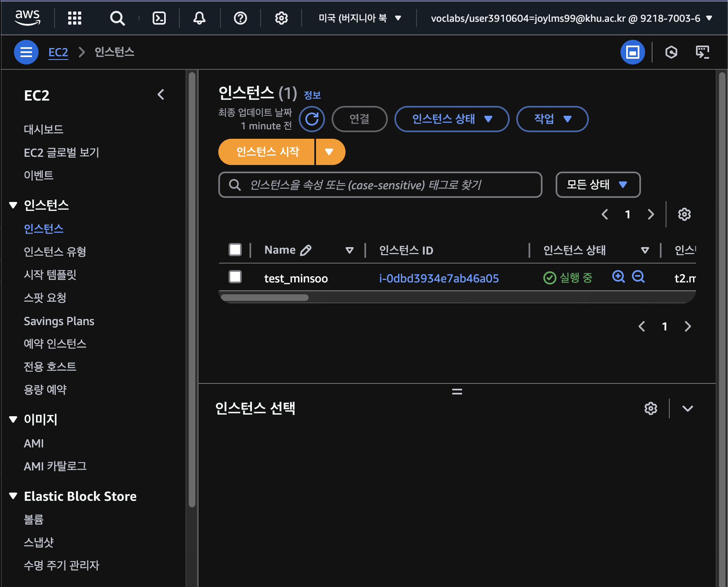Open Savings Plans in the sidebar
This screenshot has height=587, width=728.
59,321
